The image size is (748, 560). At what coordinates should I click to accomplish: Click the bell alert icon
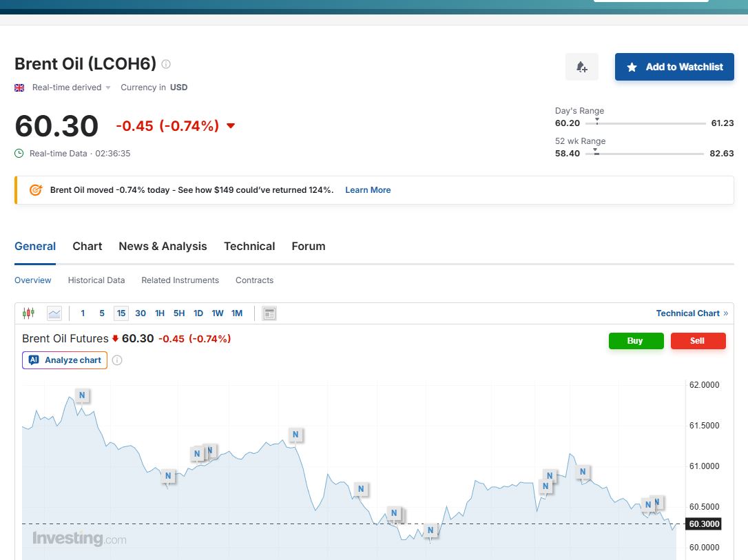point(582,67)
